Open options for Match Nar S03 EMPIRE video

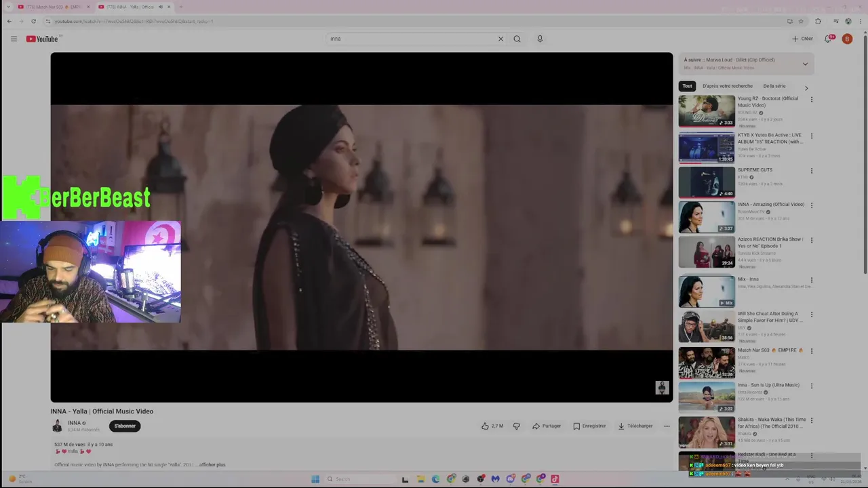[x=811, y=351]
